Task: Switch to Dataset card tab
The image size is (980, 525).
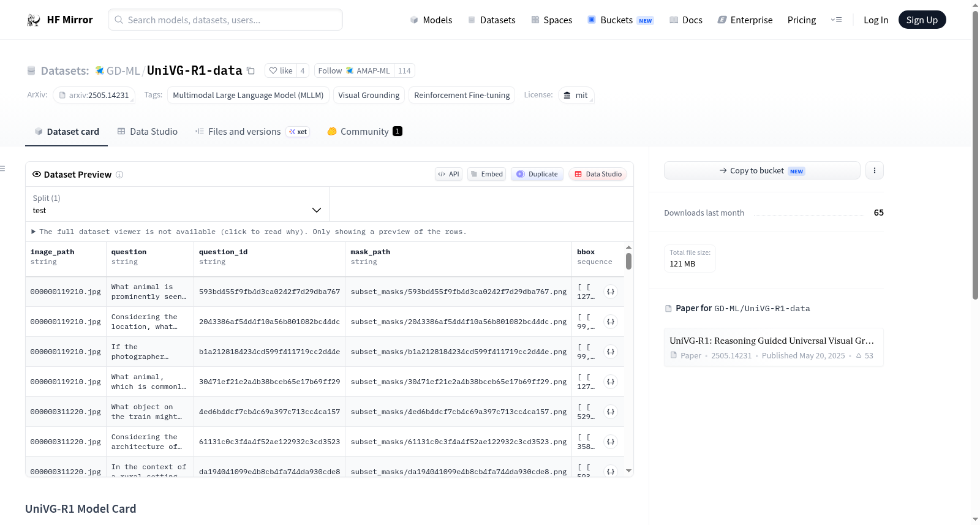Action: pos(67,131)
